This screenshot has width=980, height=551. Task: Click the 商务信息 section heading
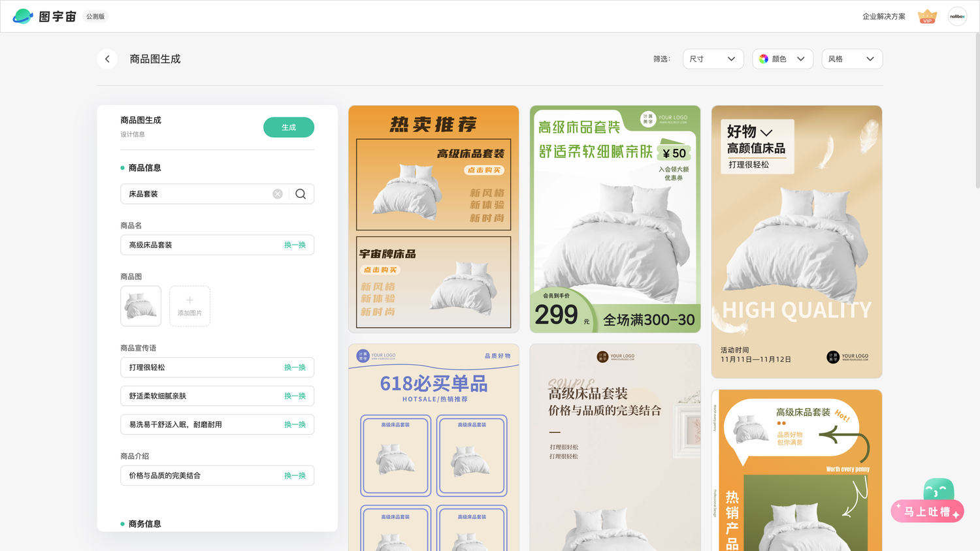click(144, 524)
